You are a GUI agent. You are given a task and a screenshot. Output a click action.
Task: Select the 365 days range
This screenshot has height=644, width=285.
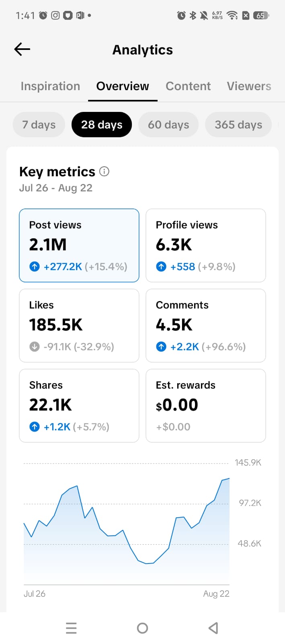coord(238,125)
